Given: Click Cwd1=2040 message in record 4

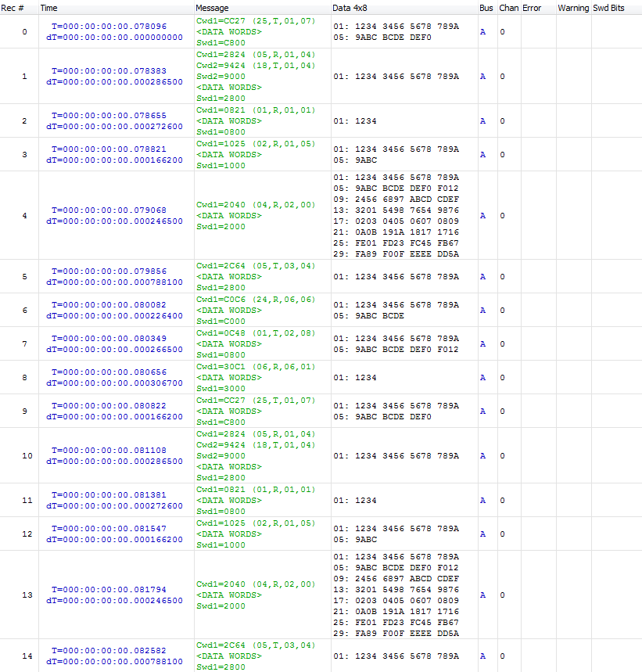Looking at the screenshot, I should 256,205.
